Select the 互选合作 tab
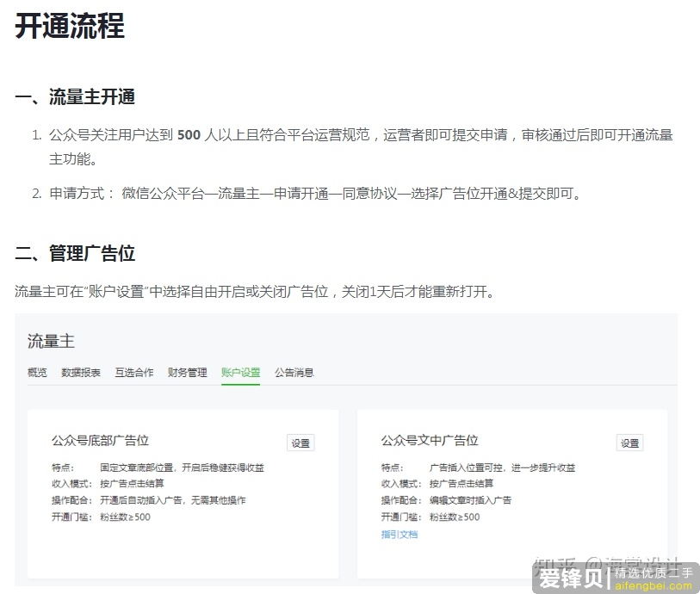700x594 pixels. pyautogui.click(x=133, y=373)
